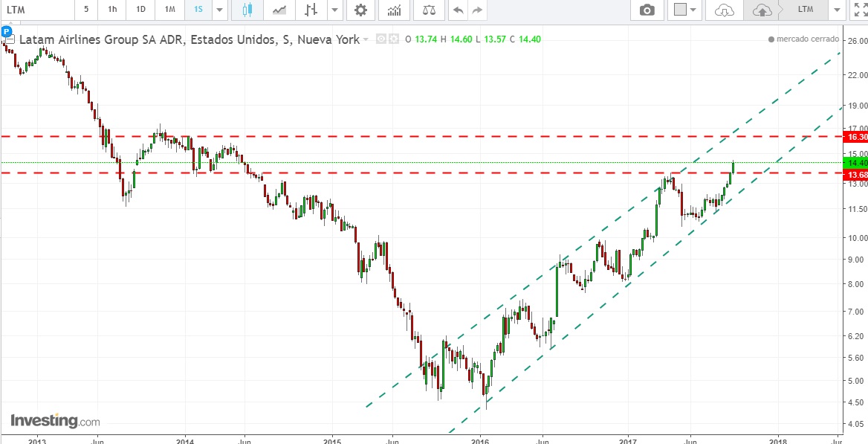868x444 pixels.
Task: Open the indicators icon
Action: (x=395, y=10)
